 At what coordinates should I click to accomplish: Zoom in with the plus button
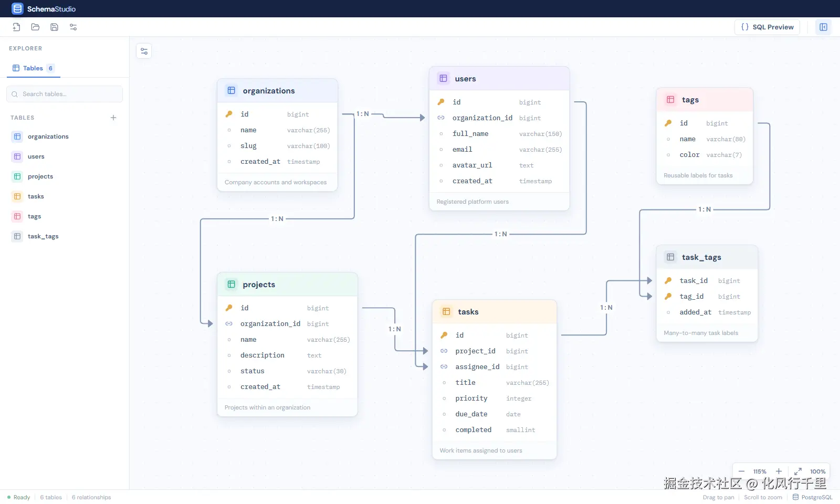779,471
